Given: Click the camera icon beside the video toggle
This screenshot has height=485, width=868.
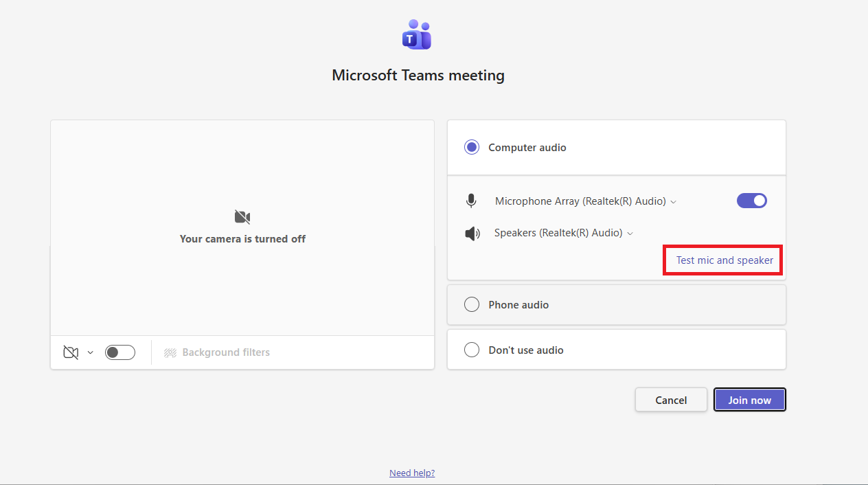Looking at the screenshot, I should [x=71, y=352].
